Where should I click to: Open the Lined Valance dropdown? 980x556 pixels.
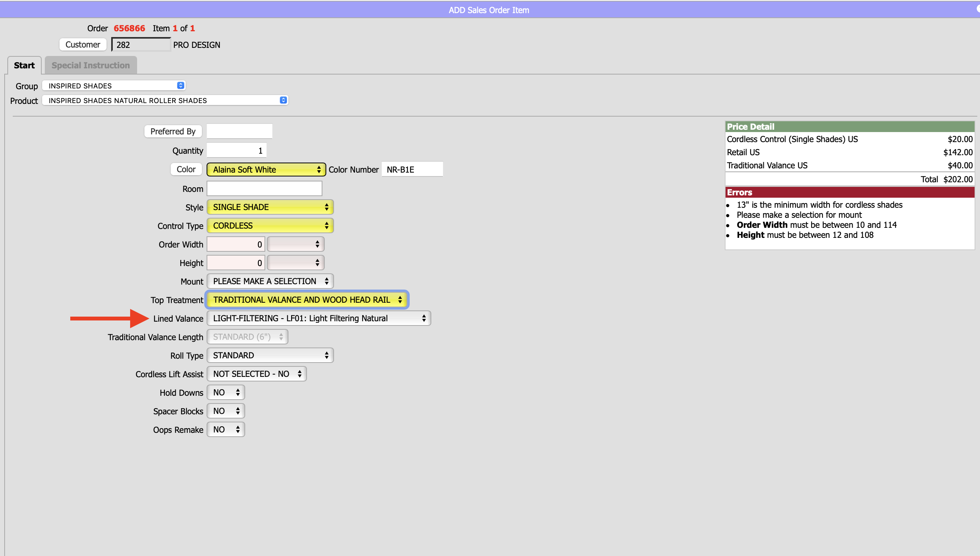[319, 318]
